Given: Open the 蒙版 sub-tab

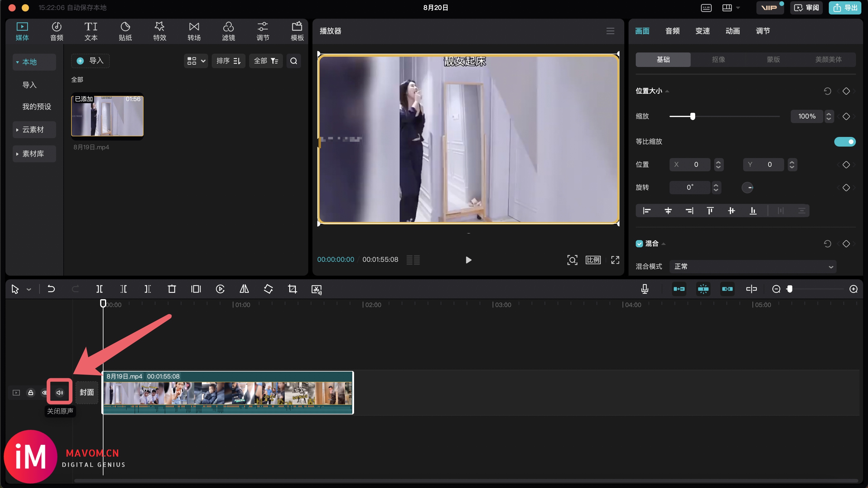Looking at the screenshot, I should point(773,59).
